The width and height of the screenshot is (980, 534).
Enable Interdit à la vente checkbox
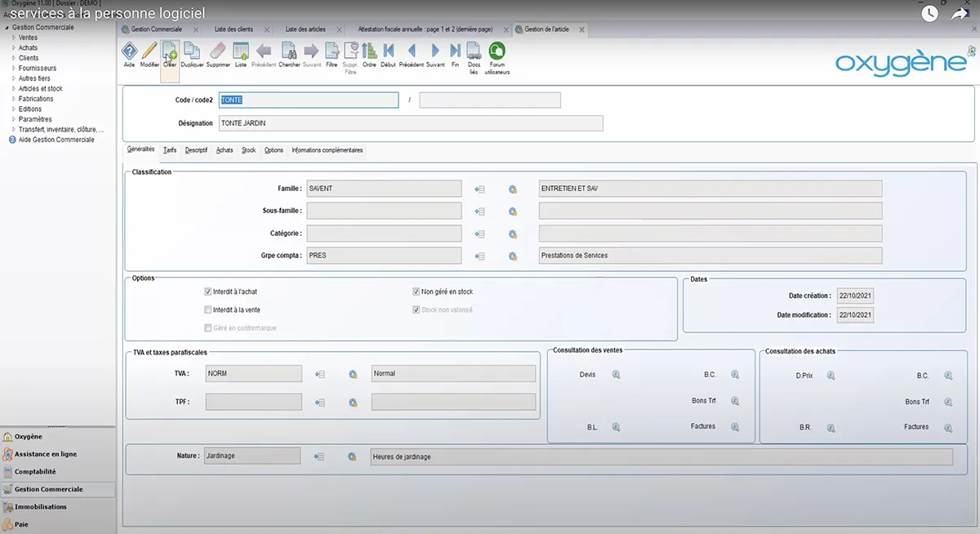click(x=208, y=310)
